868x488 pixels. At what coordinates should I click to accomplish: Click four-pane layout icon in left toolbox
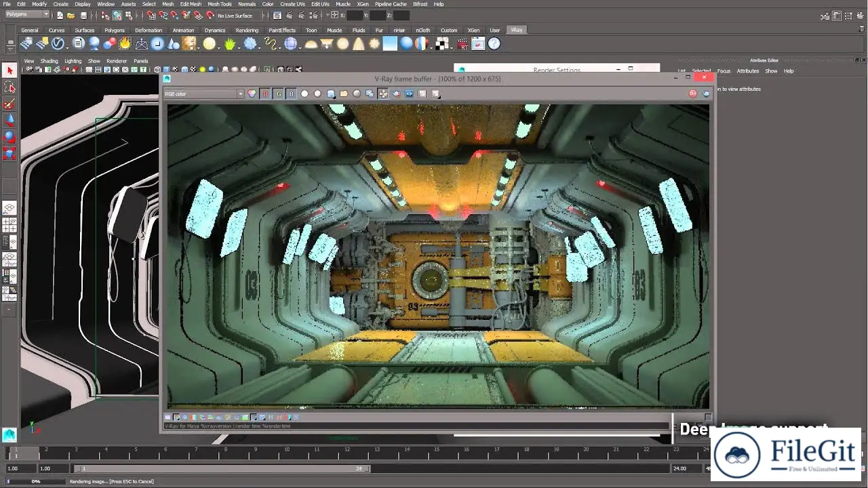9,224
